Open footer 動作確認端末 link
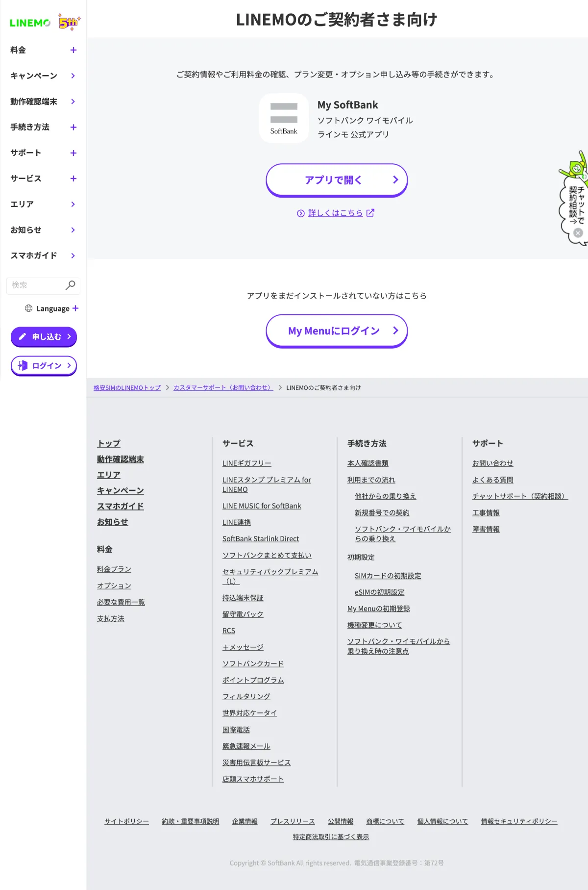This screenshot has width=588, height=890. (121, 459)
